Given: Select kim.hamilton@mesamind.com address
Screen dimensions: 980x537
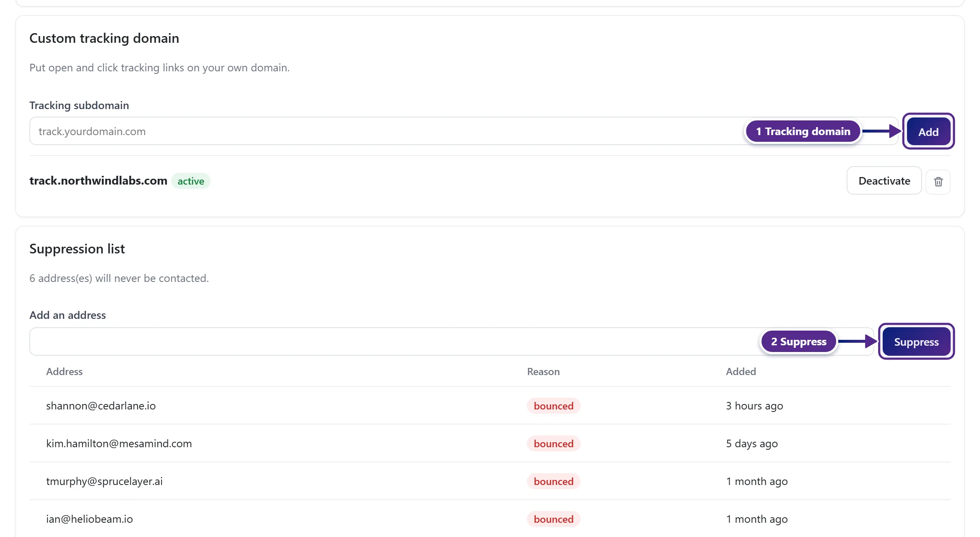Looking at the screenshot, I should [119, 443].
